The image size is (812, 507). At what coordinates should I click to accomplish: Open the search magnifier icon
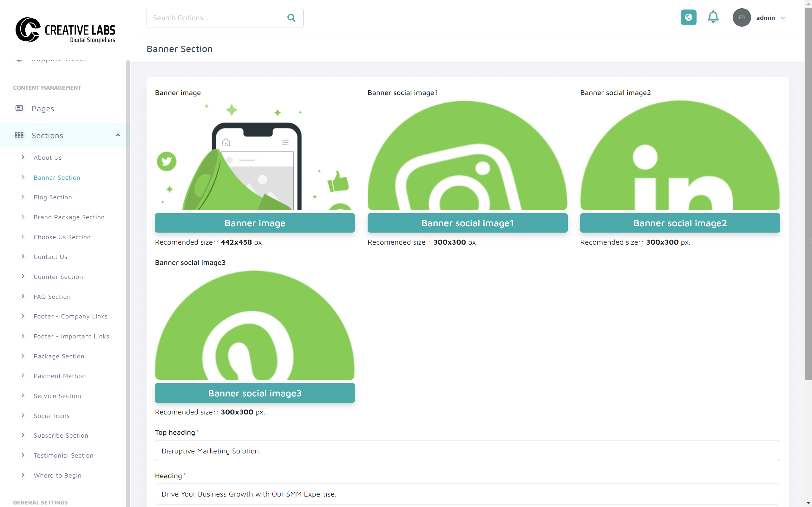[291, 18]
